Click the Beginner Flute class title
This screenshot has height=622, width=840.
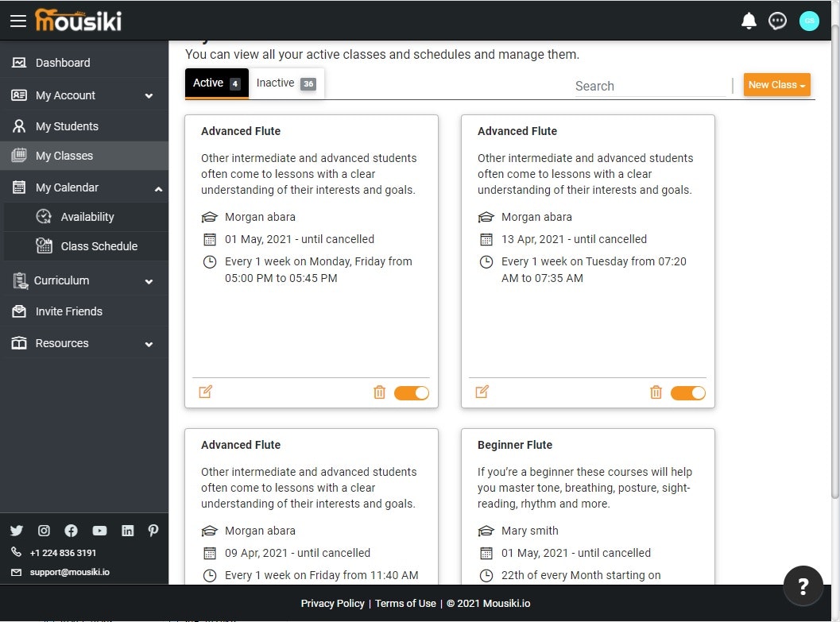tap(515, 445)
